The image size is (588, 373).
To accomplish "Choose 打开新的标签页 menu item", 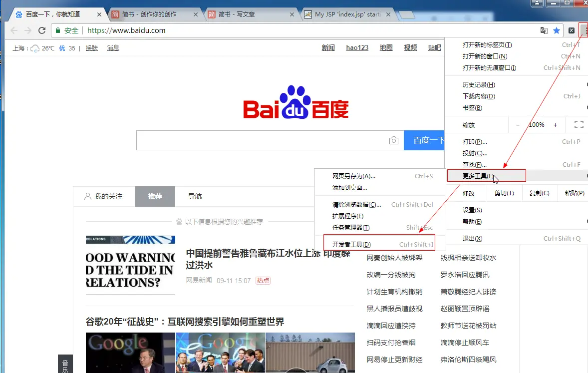I will pyautogui.click(x=517, y=44).
